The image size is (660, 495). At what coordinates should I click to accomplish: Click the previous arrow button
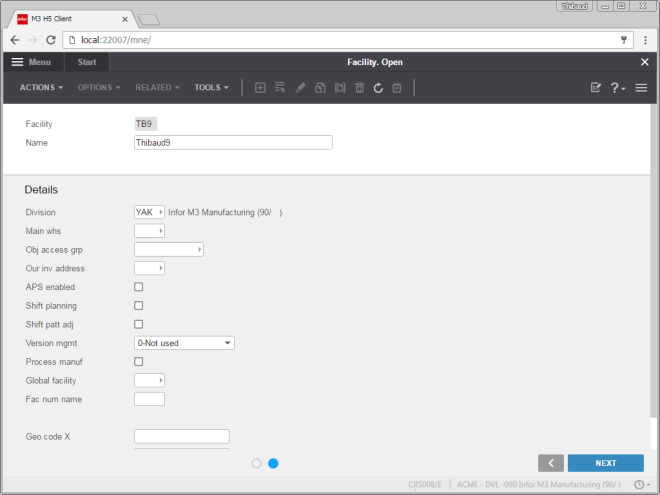[550, 463]
